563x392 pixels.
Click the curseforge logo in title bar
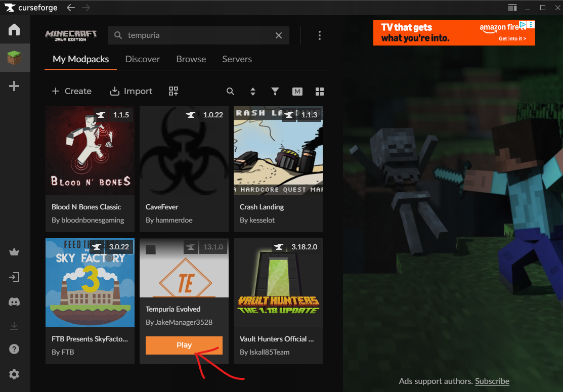[31, 8]
